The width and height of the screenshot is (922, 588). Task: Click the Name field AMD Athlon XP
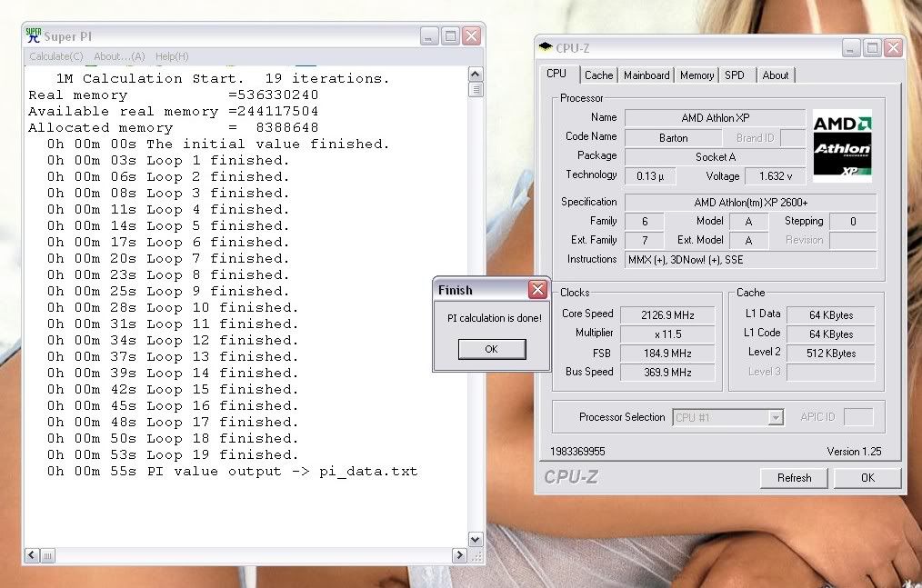715,117
